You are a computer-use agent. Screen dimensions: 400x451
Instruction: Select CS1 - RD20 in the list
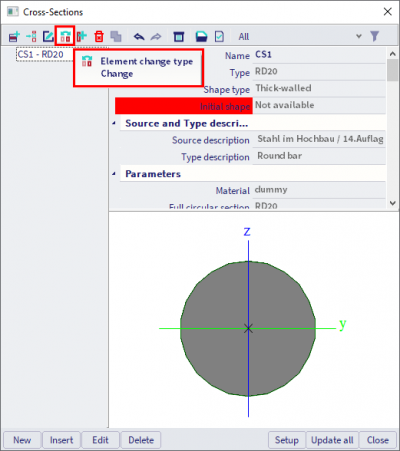pyautogui.click(x=41, y=54)
